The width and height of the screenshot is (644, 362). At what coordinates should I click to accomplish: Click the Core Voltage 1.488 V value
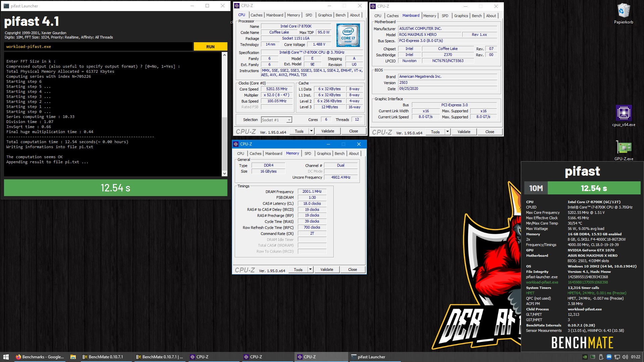pyautogui.click(x=319, y=45)
